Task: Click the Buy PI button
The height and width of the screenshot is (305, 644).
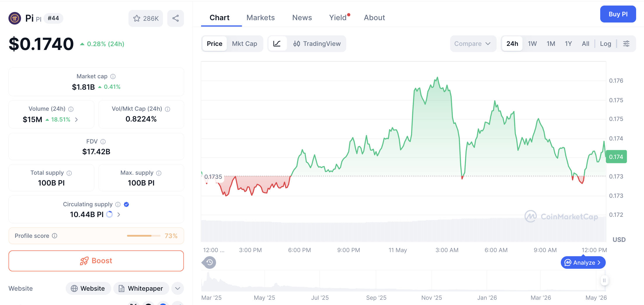Action: click(618, 14)
